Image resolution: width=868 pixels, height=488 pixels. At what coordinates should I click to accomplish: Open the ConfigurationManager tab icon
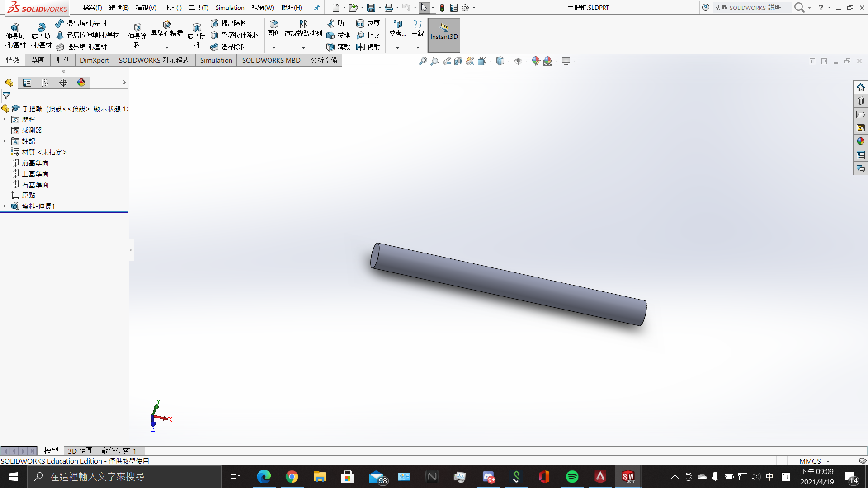coord(45,83)
